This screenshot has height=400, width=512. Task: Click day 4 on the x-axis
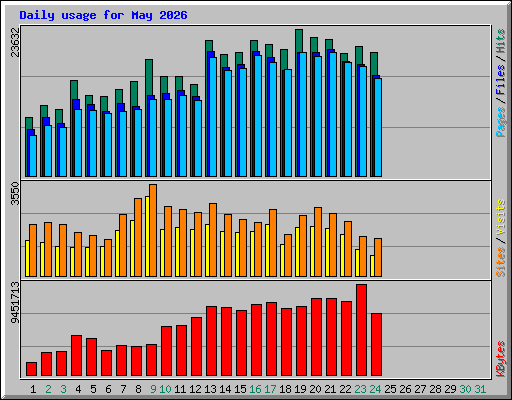click(x=78, y=389)
